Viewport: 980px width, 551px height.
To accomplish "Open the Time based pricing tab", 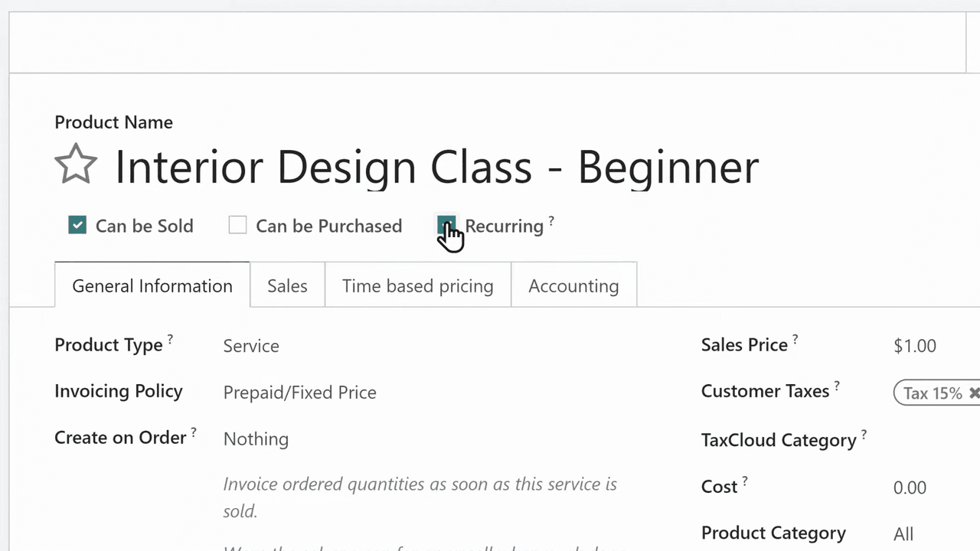I will click(x=417, y=285).
